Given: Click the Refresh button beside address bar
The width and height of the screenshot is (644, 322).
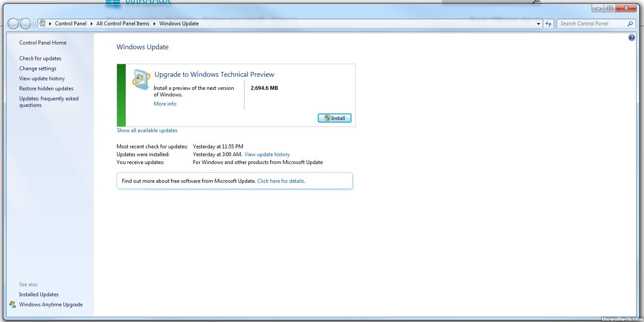Looking at the screenshot, I should [x=548, y=24].
